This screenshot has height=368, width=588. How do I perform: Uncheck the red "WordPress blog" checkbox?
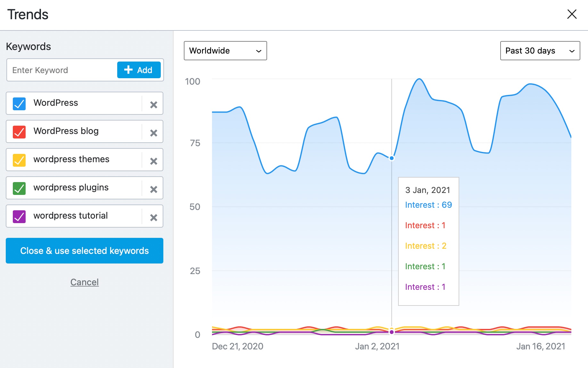tap(19, 131)
